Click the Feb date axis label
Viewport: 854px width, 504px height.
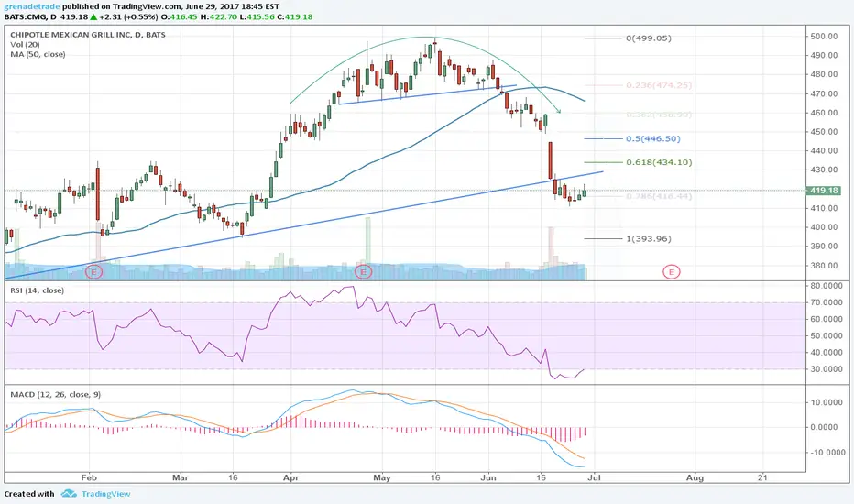click(89, 477)
